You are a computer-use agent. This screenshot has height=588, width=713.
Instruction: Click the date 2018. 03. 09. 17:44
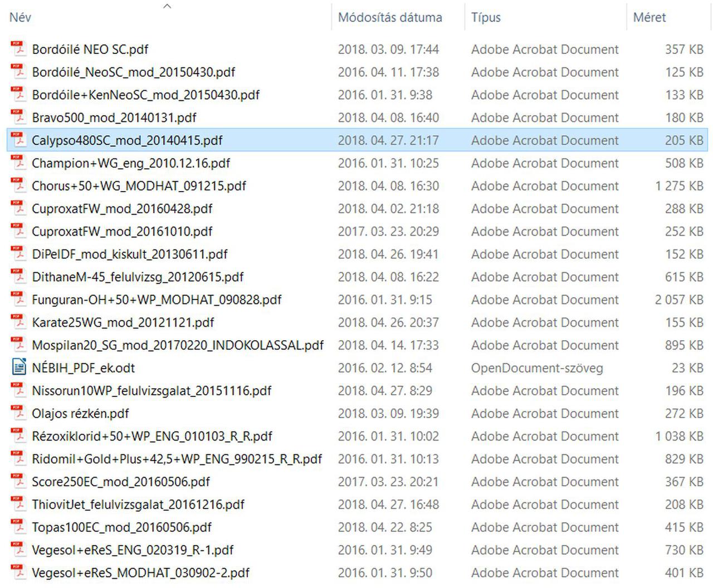coord(388,50)
